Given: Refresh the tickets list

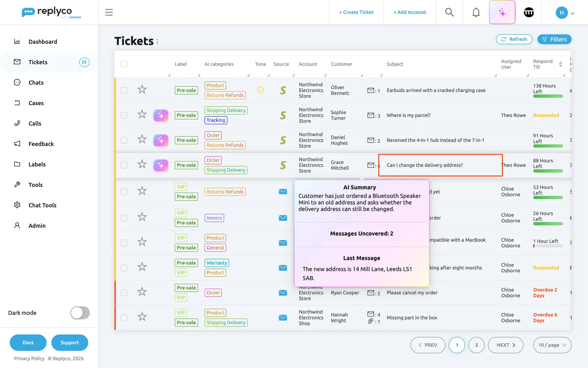Looking at the screenshot, I should coord(514,39).
